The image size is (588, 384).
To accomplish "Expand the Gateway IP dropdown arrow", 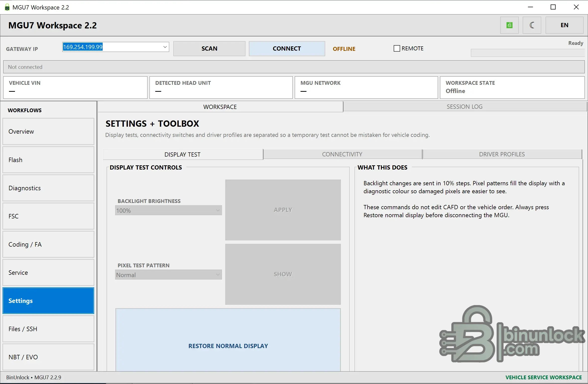I will [165, 47].
